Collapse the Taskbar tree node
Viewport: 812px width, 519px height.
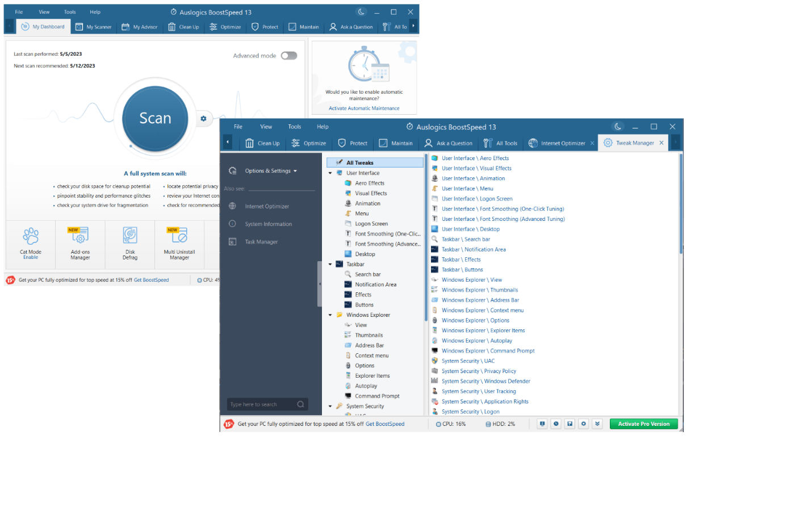[x=330, y=264]
